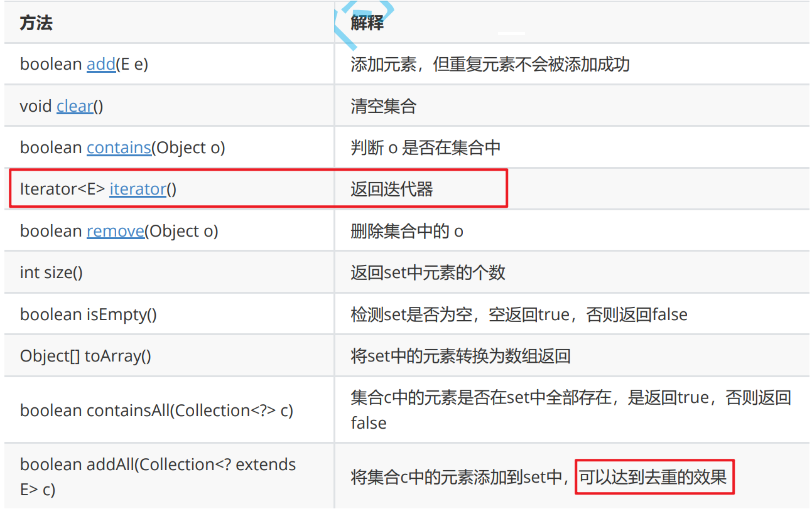Open the iterator method link
This screenshot has height=509, width=812.
tap(138, 189)
